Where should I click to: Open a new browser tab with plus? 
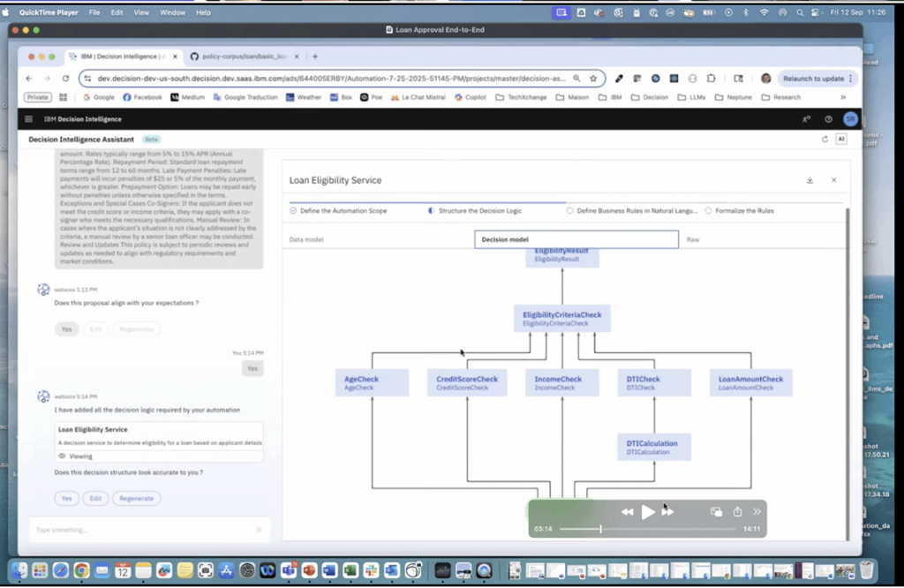tap(315, 57)
